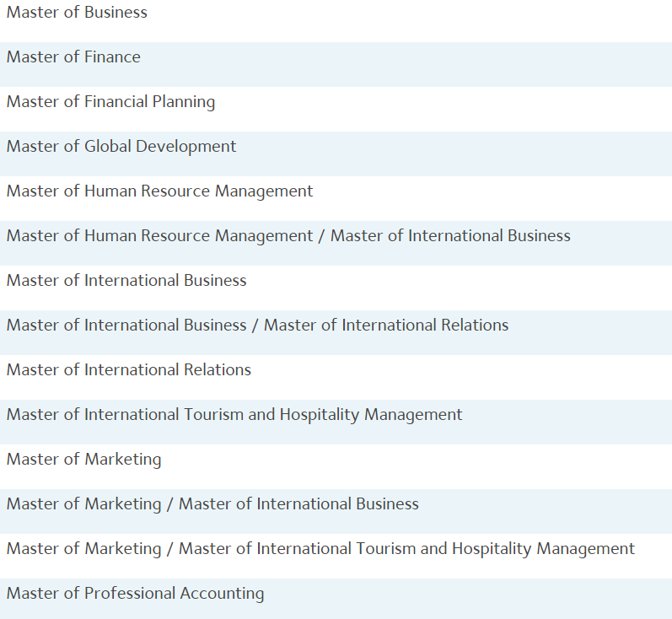Image resolution: width=672 pixels, height=619 pixels.
Task: Select the standalone Master of International Business row
Action: point(126,281)
